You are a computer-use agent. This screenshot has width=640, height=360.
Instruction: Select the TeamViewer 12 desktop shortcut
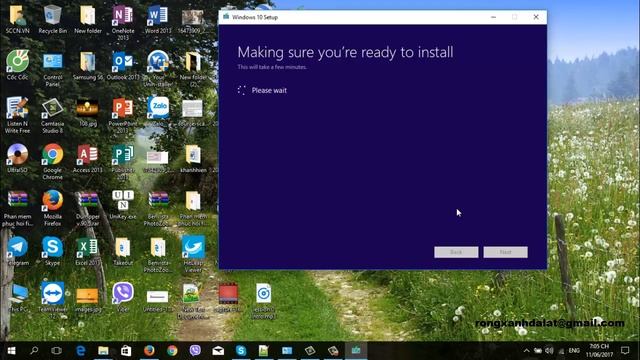click(53, 300)
